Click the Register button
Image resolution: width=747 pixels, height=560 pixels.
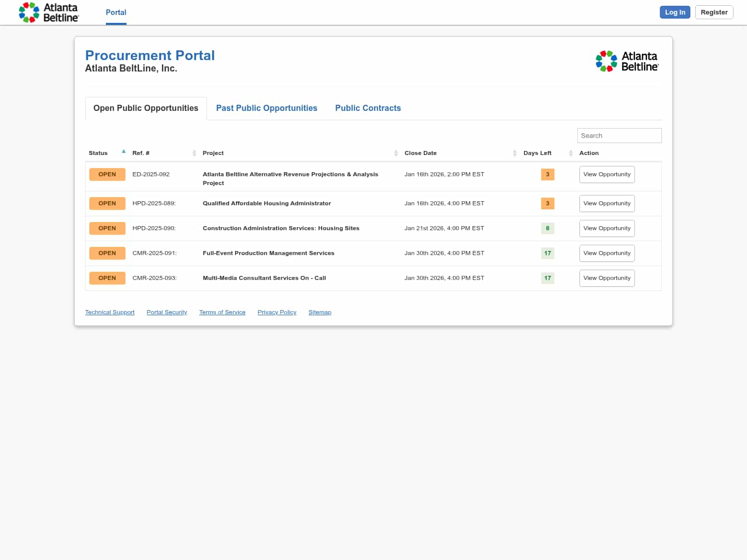714,12
